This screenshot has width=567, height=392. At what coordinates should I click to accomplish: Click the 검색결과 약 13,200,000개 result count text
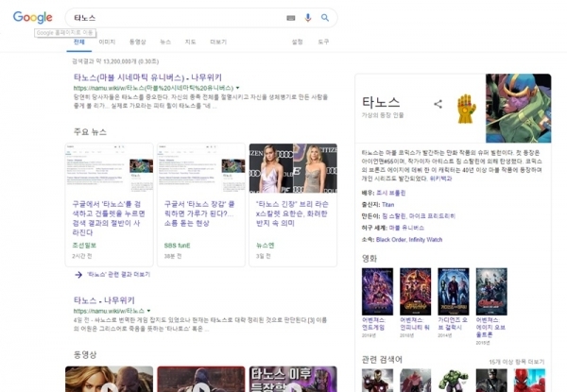point(115,61)
